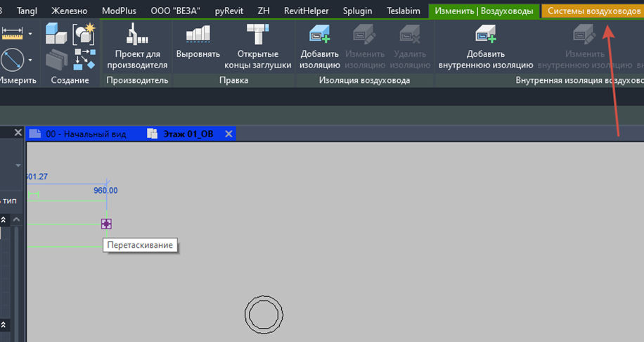This screenshot has height=342, width=644.
Task: Open the type selector dropdown arrow
Action: point(18,165)
